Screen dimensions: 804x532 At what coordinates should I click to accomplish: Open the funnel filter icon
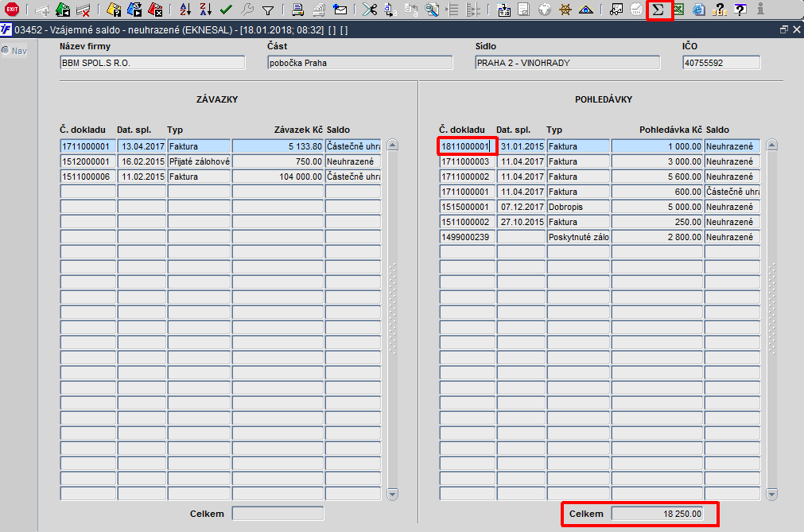(x=268, y=10)
